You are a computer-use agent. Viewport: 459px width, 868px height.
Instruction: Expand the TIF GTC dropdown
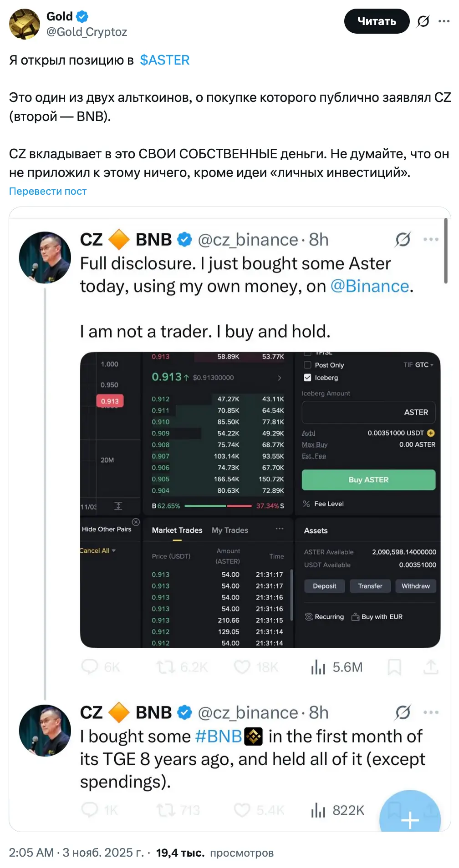418,365
